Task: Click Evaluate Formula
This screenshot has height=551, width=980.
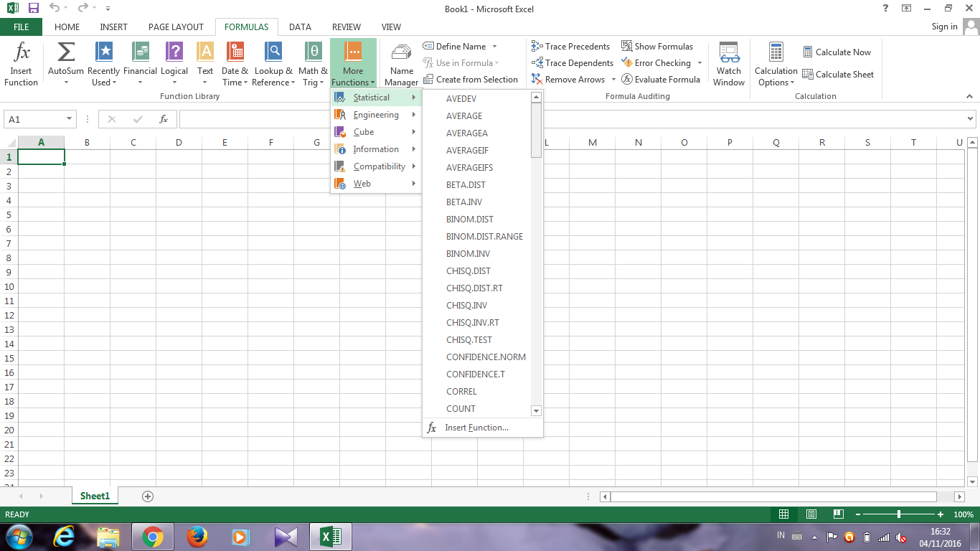Action: tap(661, 80)
